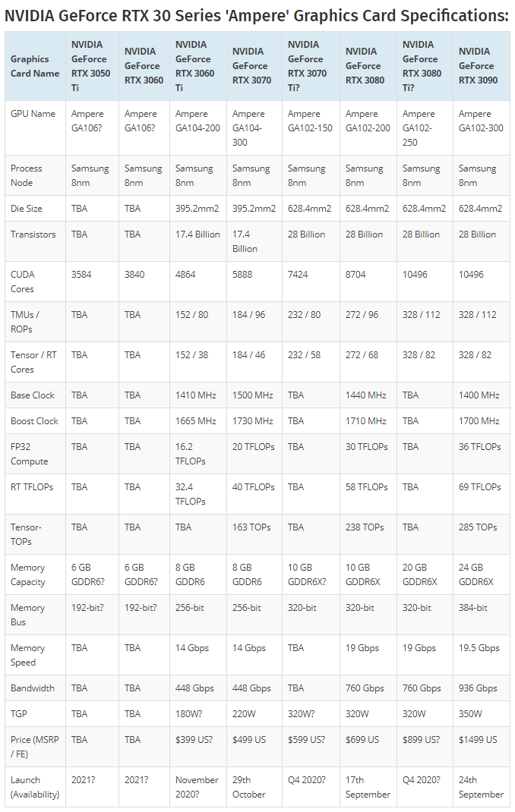Select the Launch (Availability) row label
This screenshot has height=812, width=515.
(x=36, y=787)
